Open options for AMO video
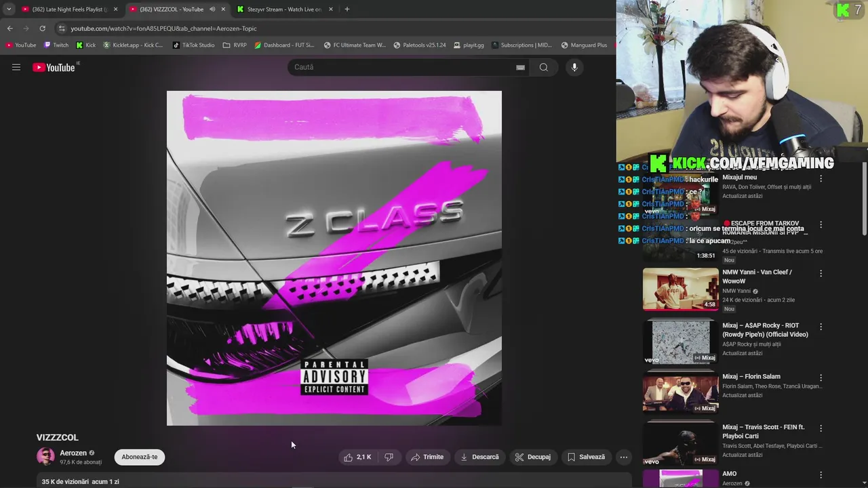Image resolution: width=868 pixels, height=488 pixels. pyautogui.click(x=821, y=475)
